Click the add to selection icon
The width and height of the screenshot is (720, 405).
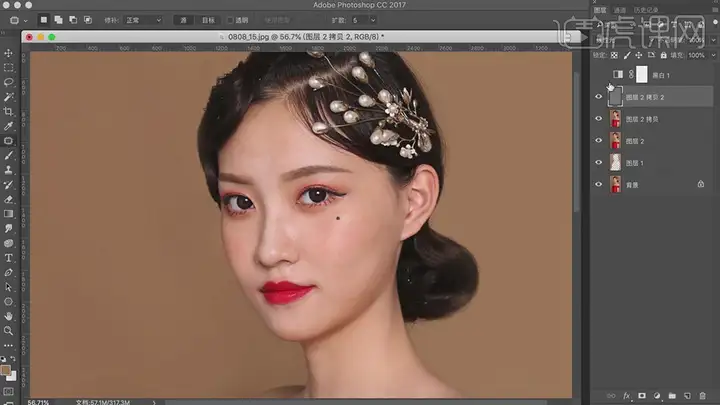click(x=58, y=20)
